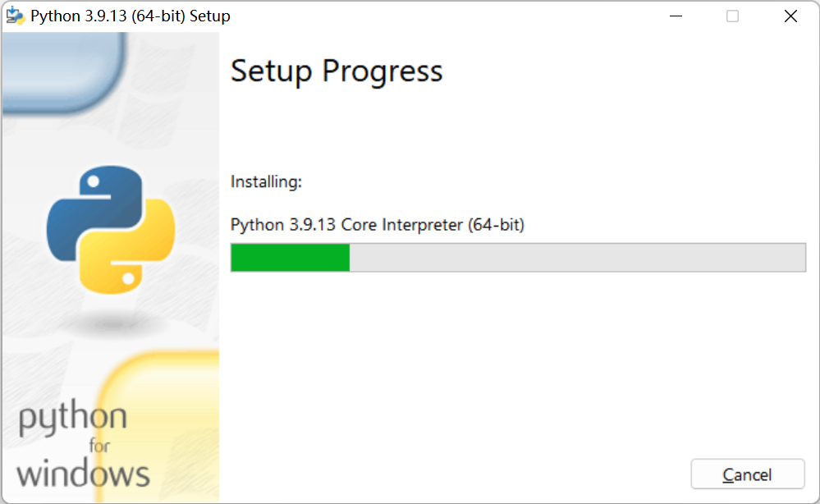820x504 pixels.
Task: Click the word "windows" in the sidebar
Action: [x=83, y=474]
